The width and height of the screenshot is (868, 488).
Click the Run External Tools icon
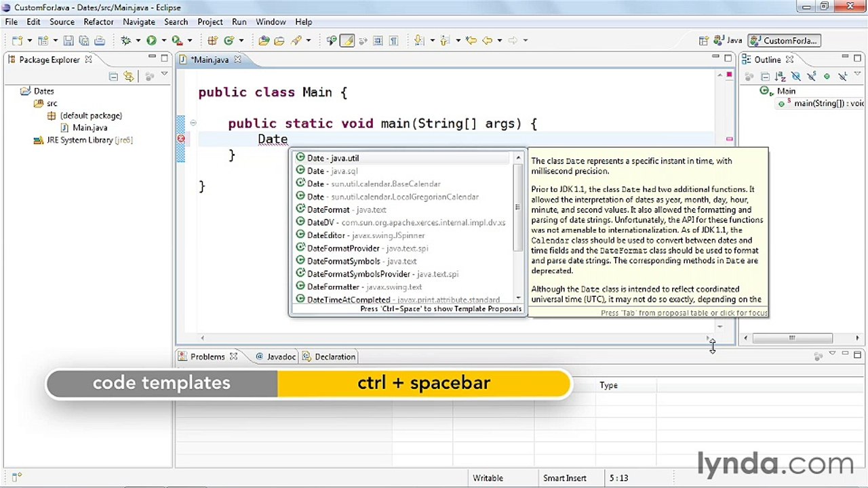[x=177, y=41]
